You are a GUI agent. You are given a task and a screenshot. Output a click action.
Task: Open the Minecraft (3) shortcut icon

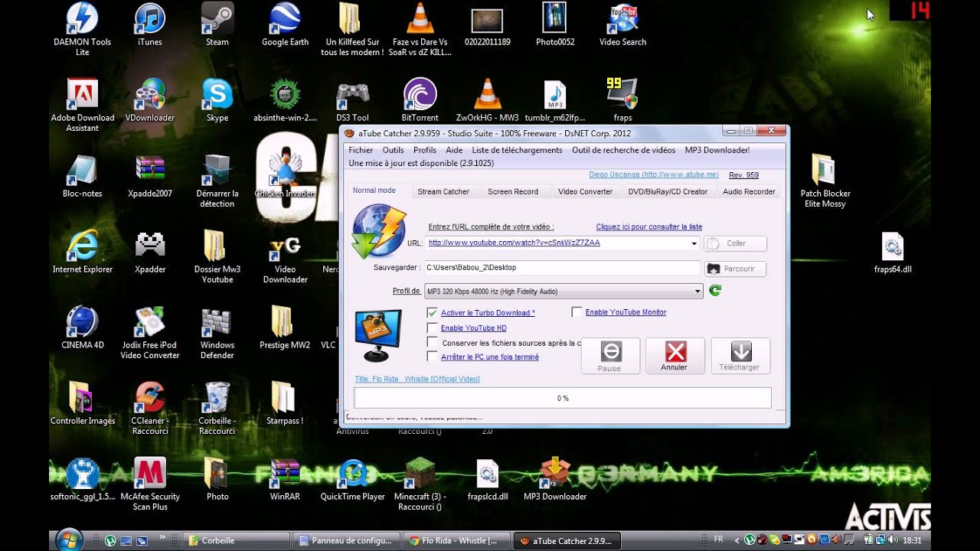420,484
